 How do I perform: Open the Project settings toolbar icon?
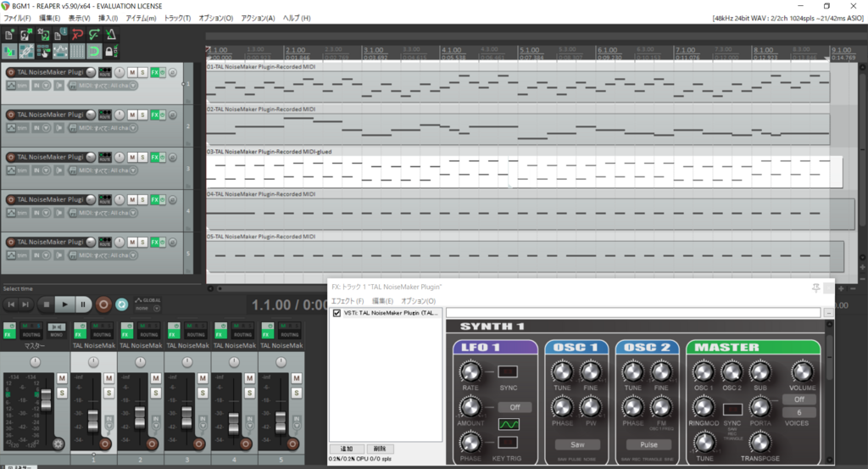point(60,35)
